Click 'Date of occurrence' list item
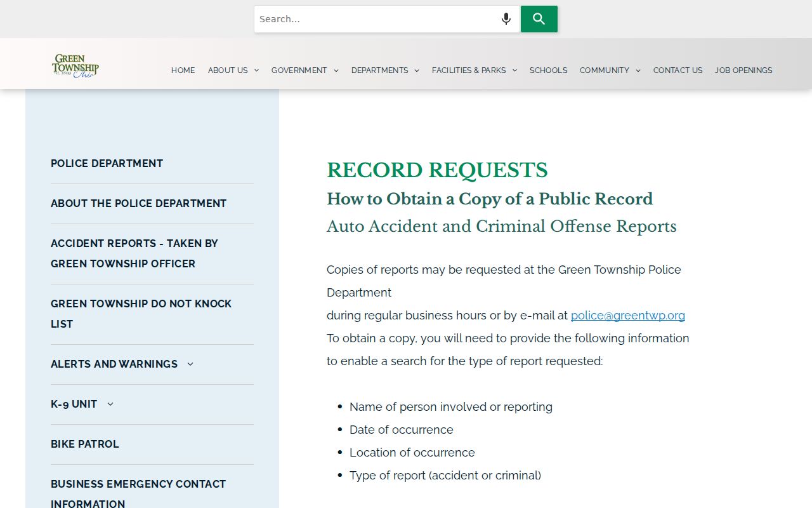Viewport: 812px width, 508px height. click(x=402, y=429)
